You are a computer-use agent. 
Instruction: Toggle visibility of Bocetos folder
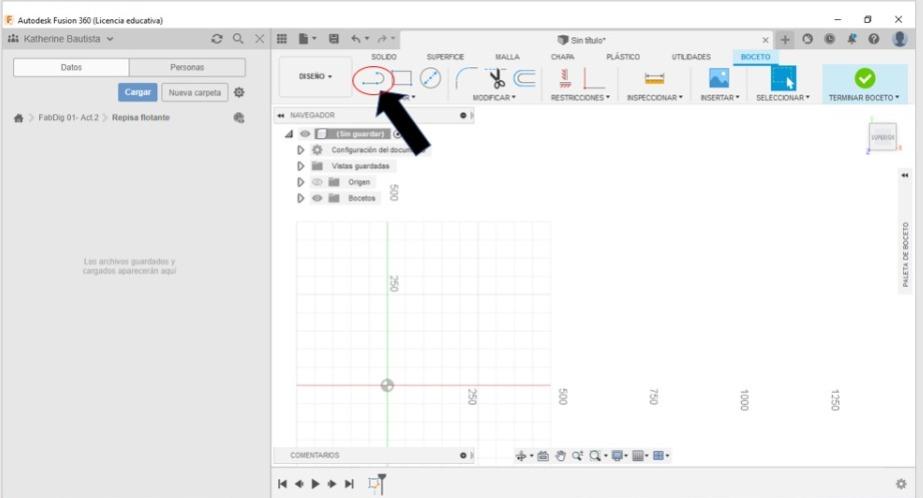point(317,198)
